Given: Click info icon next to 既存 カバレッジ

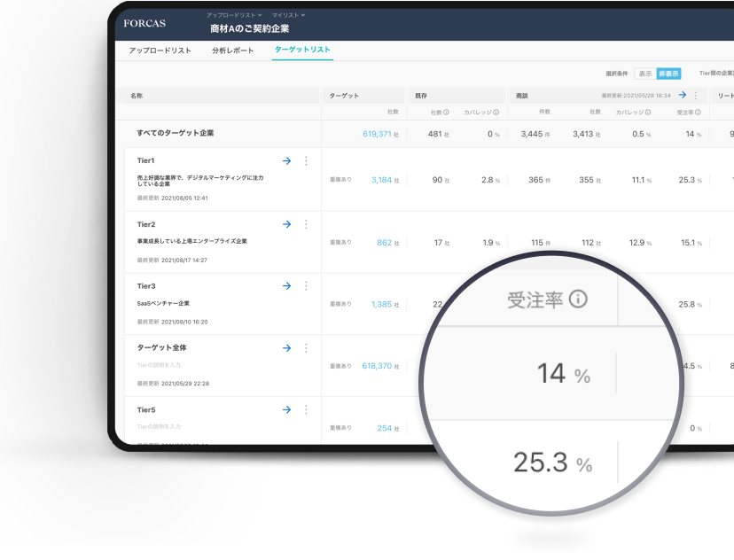Looking at the screenshot, I should 496,113.
